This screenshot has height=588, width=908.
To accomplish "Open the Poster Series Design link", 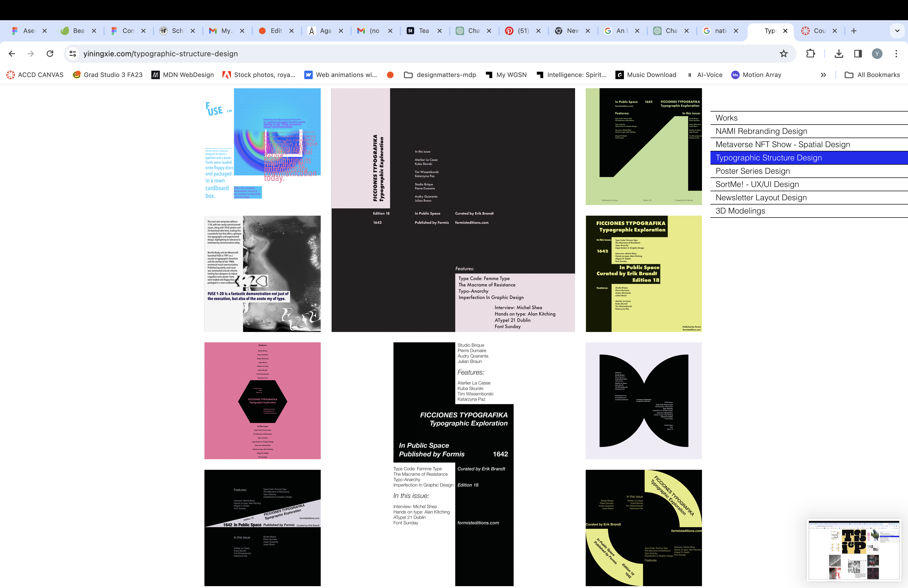I will (x=752, y=171).
